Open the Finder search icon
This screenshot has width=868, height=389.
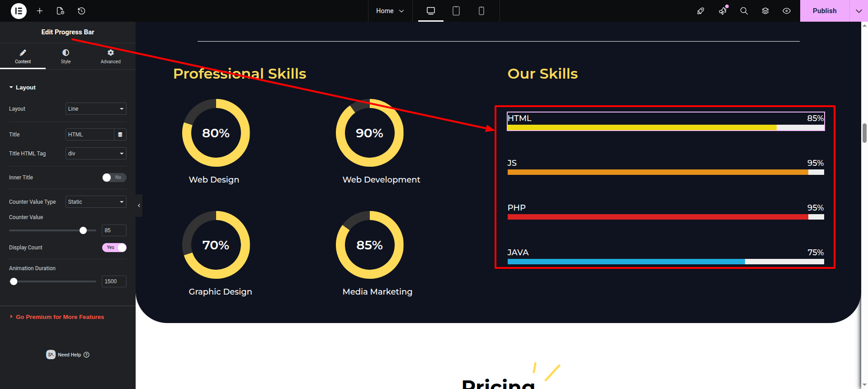click(x=744, y=11)
